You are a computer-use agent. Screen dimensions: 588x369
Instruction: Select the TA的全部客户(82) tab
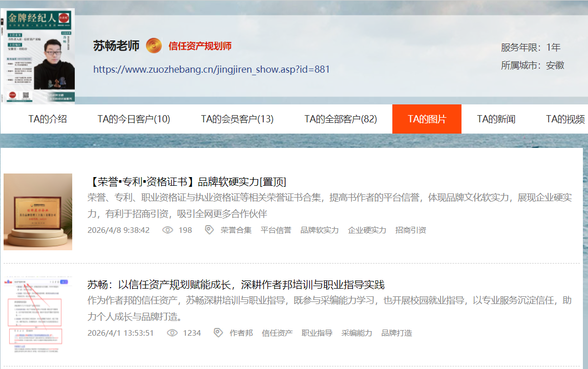coord(341,119)
